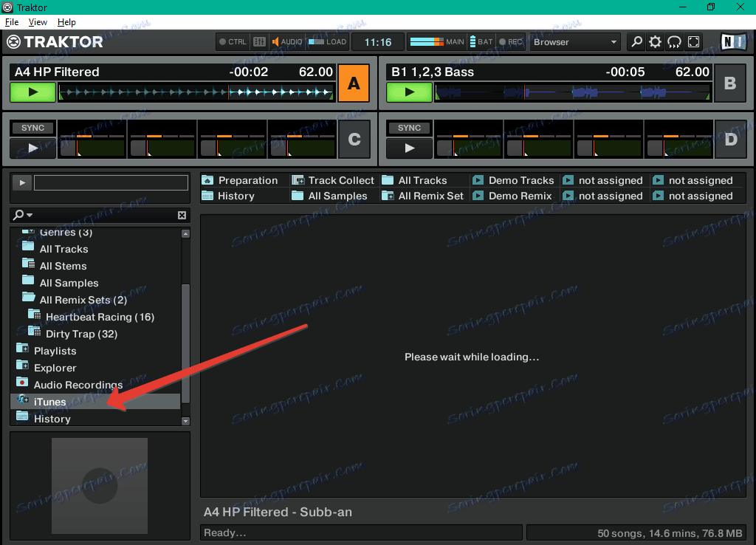
Task: Select iTunes in browser tree
Action: click(95, 401)
